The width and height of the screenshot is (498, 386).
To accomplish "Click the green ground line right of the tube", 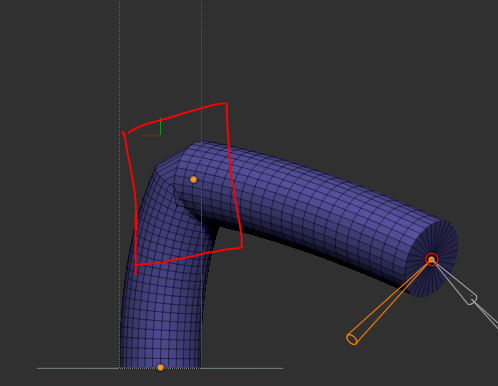I will tap(242, 368).
